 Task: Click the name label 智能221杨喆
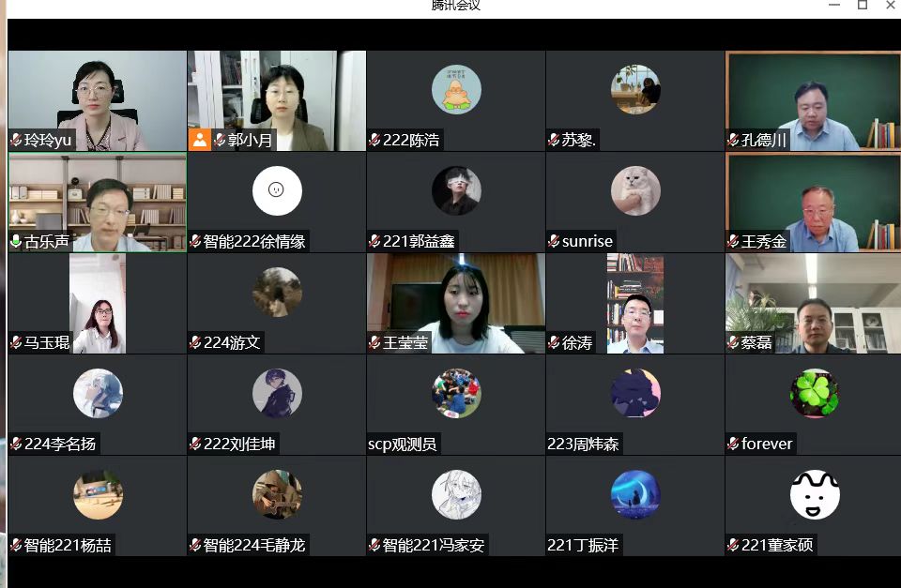(68, 545)
